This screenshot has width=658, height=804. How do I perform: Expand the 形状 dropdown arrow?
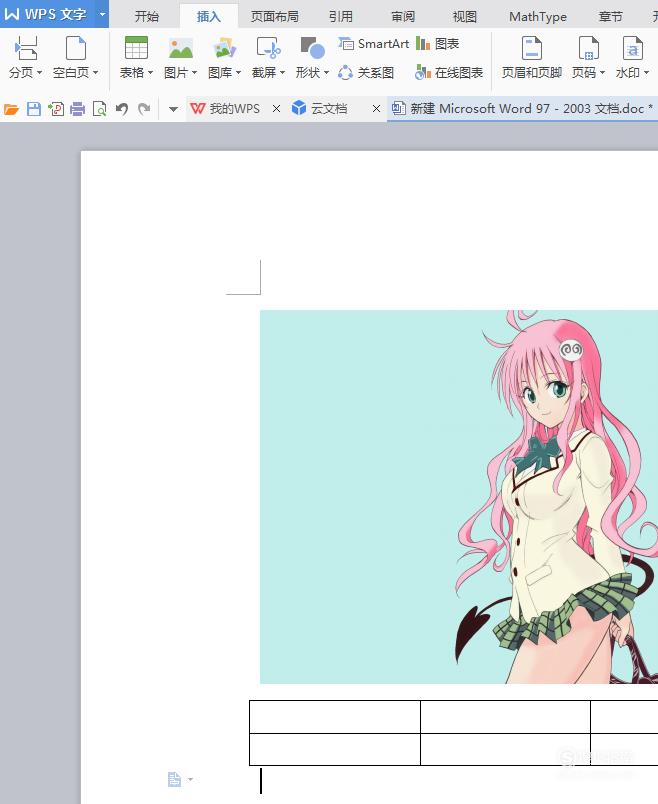pos(326,73)
